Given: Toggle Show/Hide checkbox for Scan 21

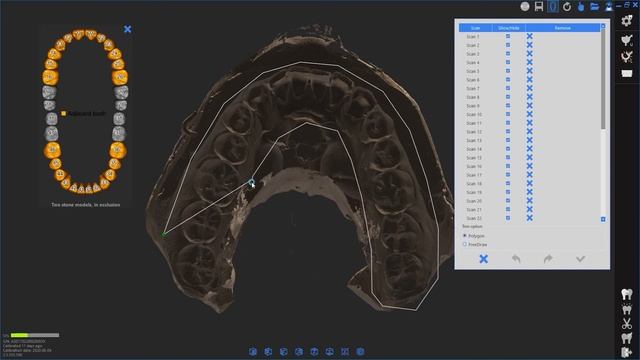Looking at the screenshot, I should pos(508,209).
